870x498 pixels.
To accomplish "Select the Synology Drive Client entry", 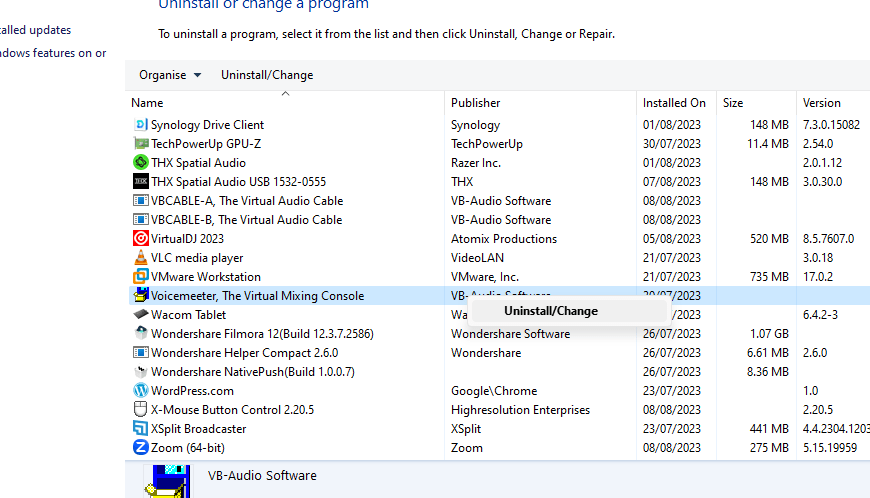I will point(207,125).
